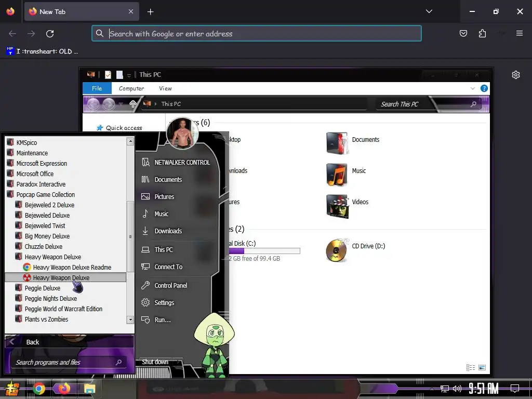The height and width of the screenshot is (399, 532).
Task: Open NETWALKER CONTROL user folder
Action: [x=176, y=163]
